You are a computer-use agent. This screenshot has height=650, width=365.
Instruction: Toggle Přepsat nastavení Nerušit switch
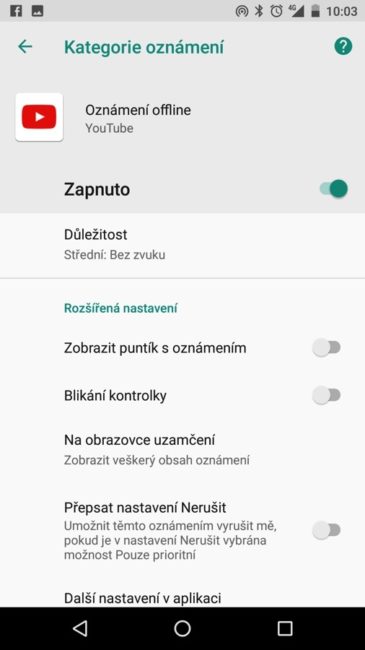coord(327,530)
